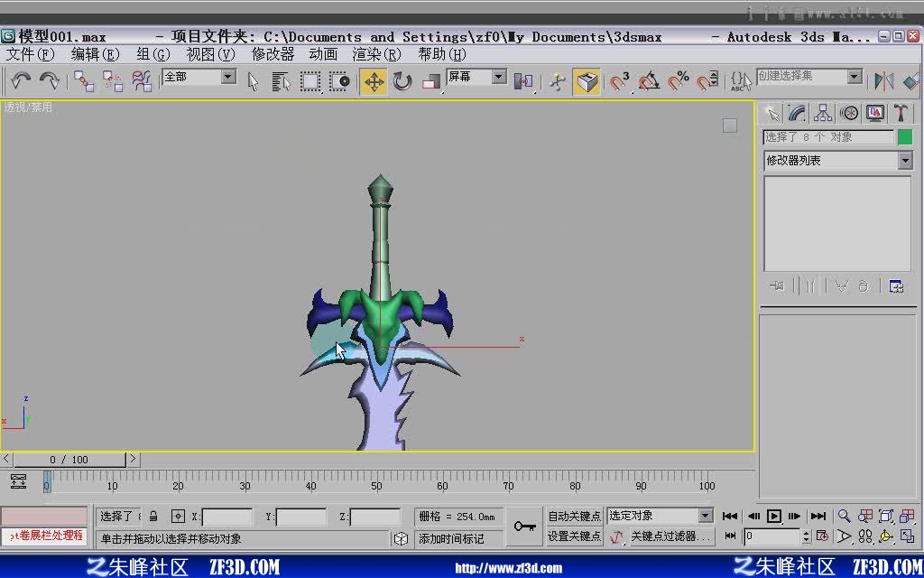Switch to the Display command panel tab
Image resolution: width=924 pixels, height=578 pixels.
click(875, 113)
